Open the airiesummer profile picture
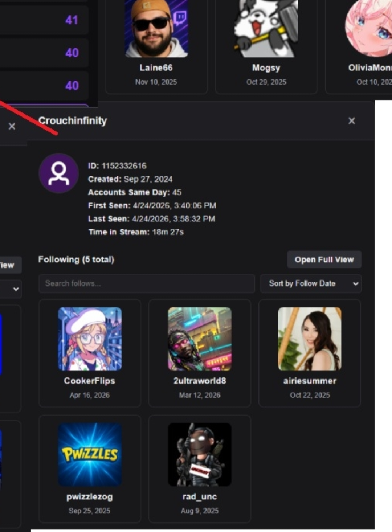This screenshot has width=392, height=532. [310, 339]
